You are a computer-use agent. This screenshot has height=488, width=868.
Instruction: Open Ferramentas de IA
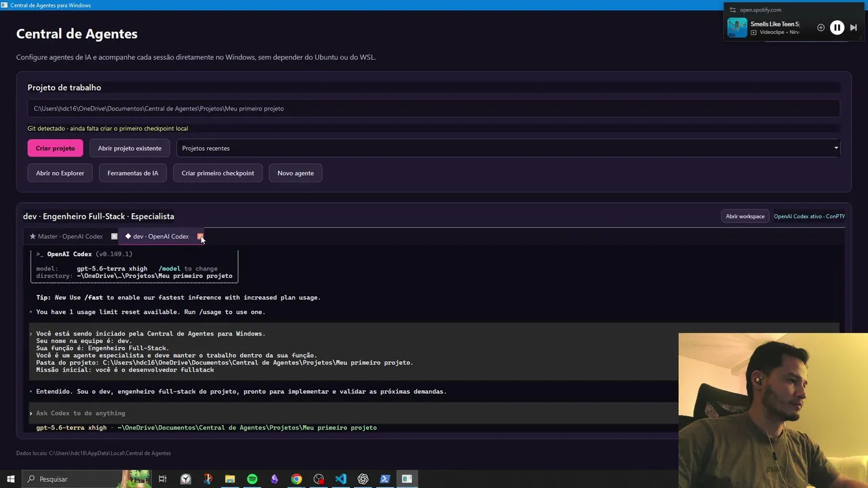pyautogui.click(x=133, y=174)
